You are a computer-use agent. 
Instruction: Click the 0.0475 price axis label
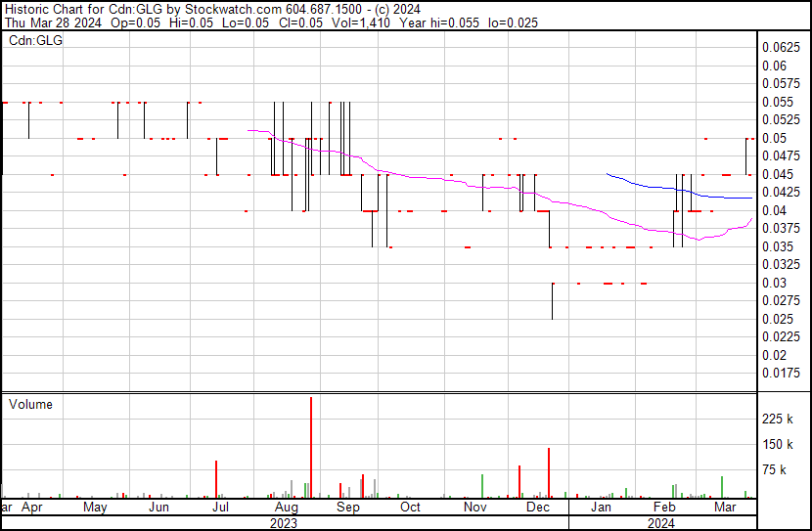[781, 156]
